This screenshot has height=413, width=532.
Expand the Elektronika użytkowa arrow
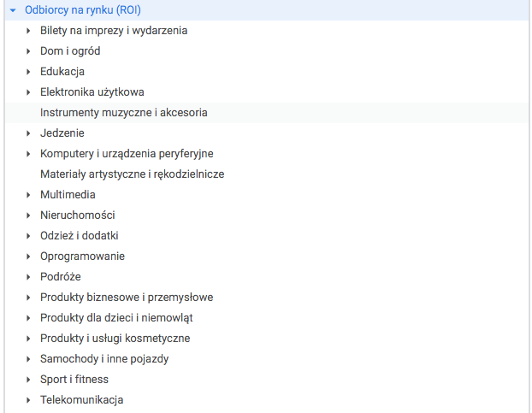[x=28, y=92]
